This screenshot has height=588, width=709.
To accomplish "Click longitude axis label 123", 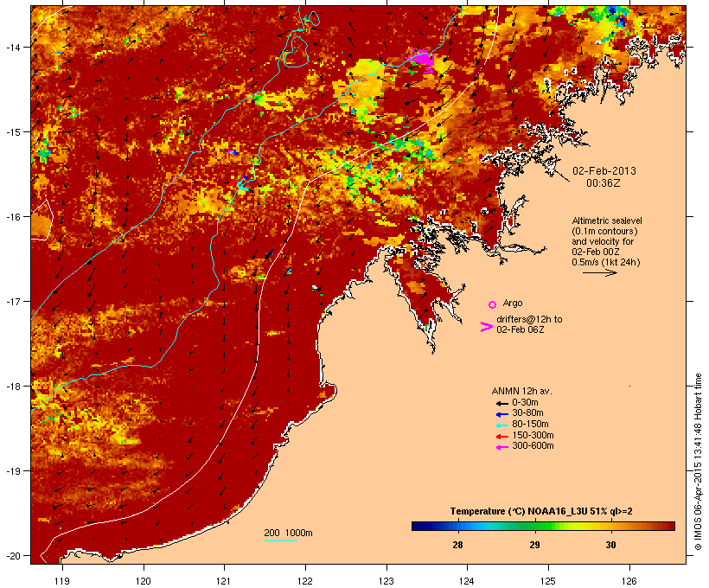I will tap(386, 581).
